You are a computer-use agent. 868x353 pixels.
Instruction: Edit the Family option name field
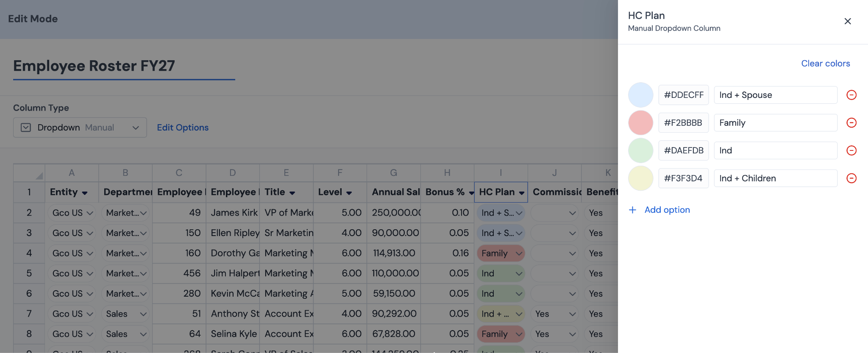coord(776,123)
